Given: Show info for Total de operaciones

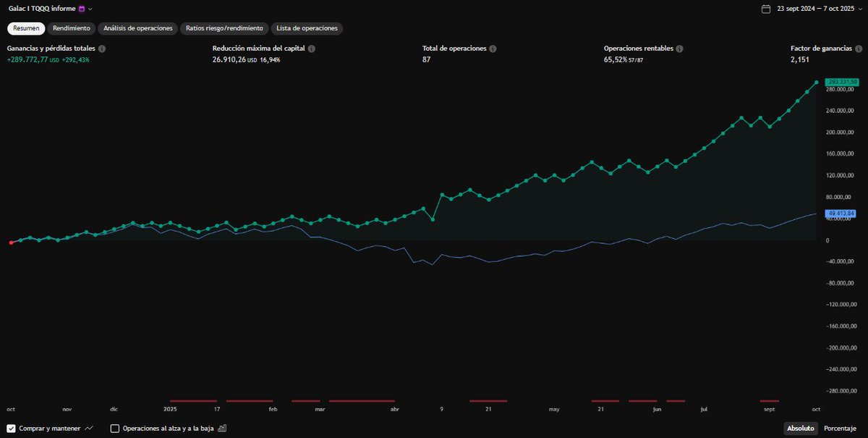Looking at the screenshot, I should (x=493, y=49).
